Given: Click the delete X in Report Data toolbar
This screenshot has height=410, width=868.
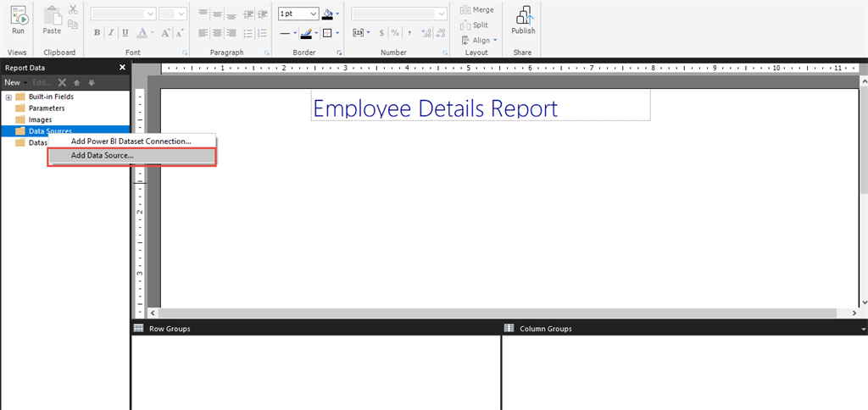Looking at the screenshot, I should click(63, 82).
